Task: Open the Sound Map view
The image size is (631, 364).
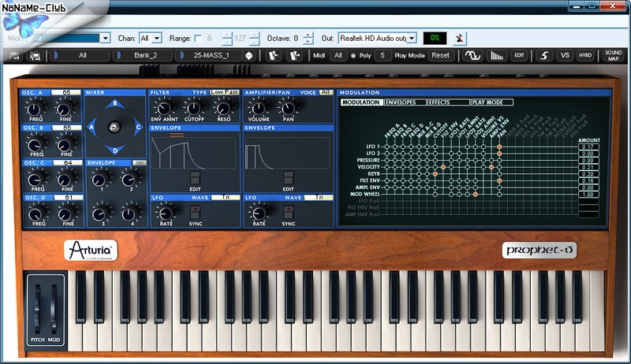Action: [x=613, y=56]
